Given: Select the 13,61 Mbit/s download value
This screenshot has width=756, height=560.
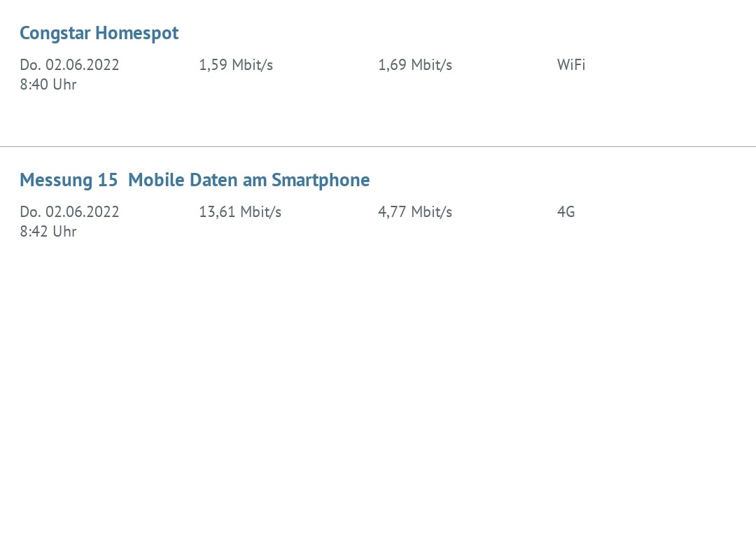Looking at the screenshot, I should 240,212.
